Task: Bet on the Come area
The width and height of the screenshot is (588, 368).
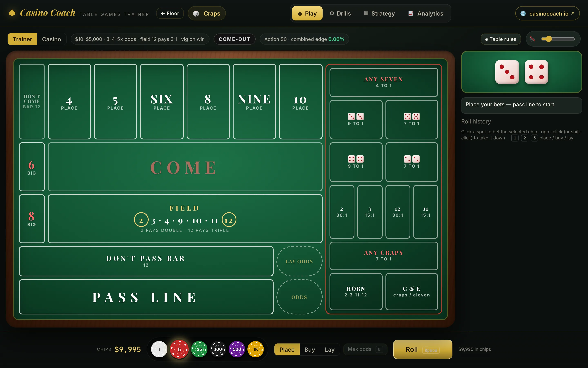Action: [x=185, y=167]
